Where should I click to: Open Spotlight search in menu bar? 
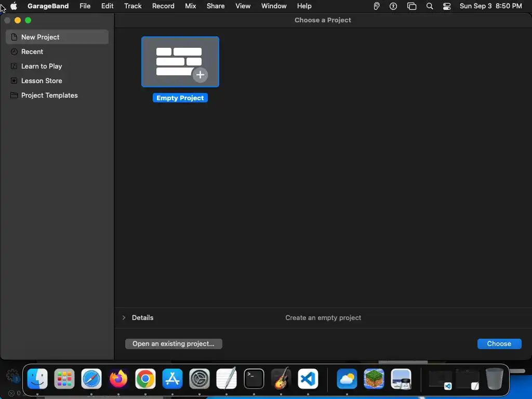(x=430, y=6)
